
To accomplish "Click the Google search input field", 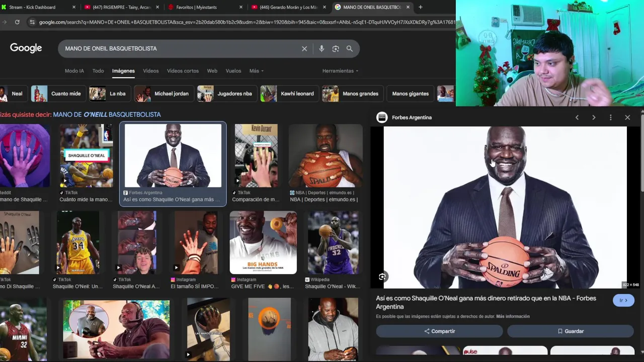I will (181, 49).
